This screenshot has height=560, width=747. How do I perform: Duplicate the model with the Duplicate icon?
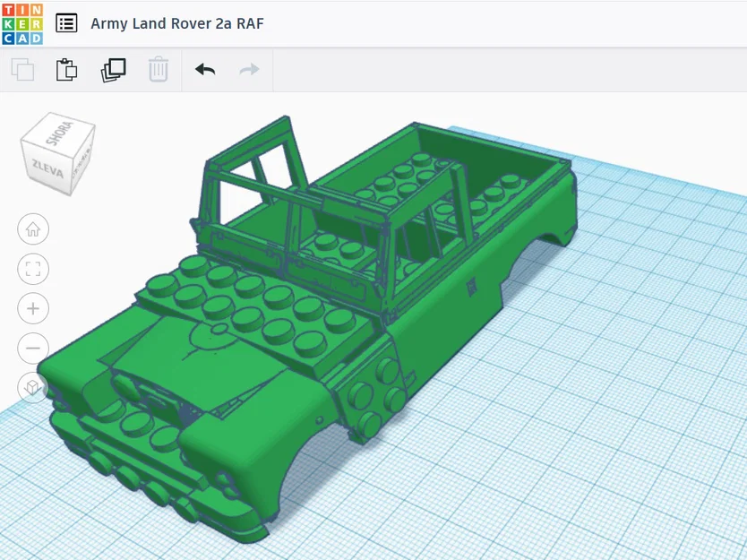click(x=112, y=69)
